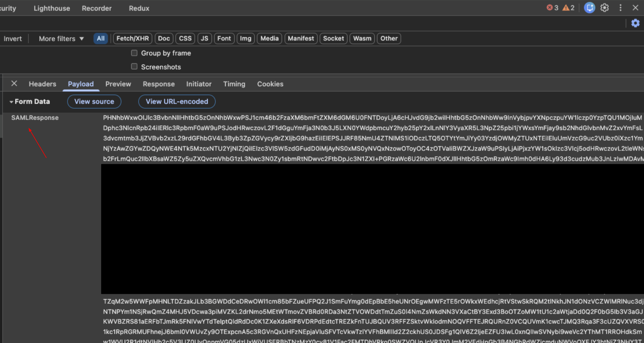Close the request details pane
The height and width of the screenshot is (343, 644).
[14, 84]
